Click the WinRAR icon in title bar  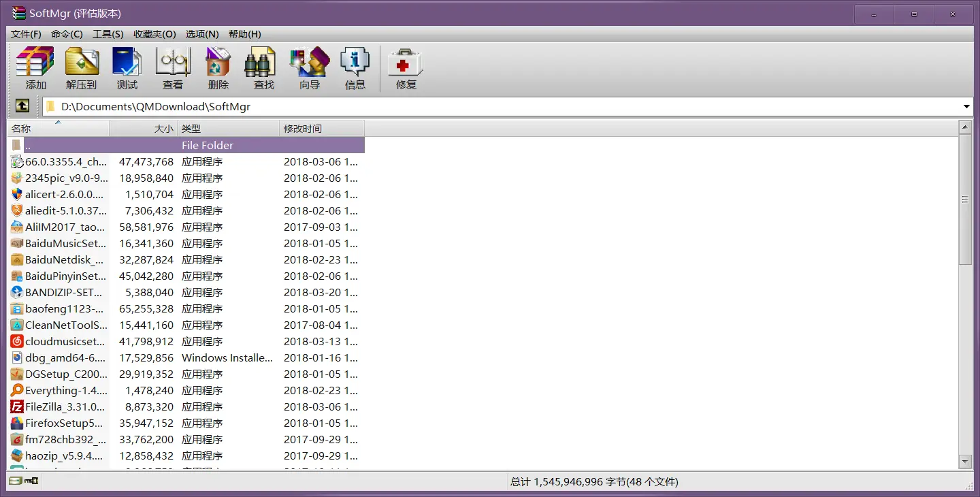[x=18, y=13]
